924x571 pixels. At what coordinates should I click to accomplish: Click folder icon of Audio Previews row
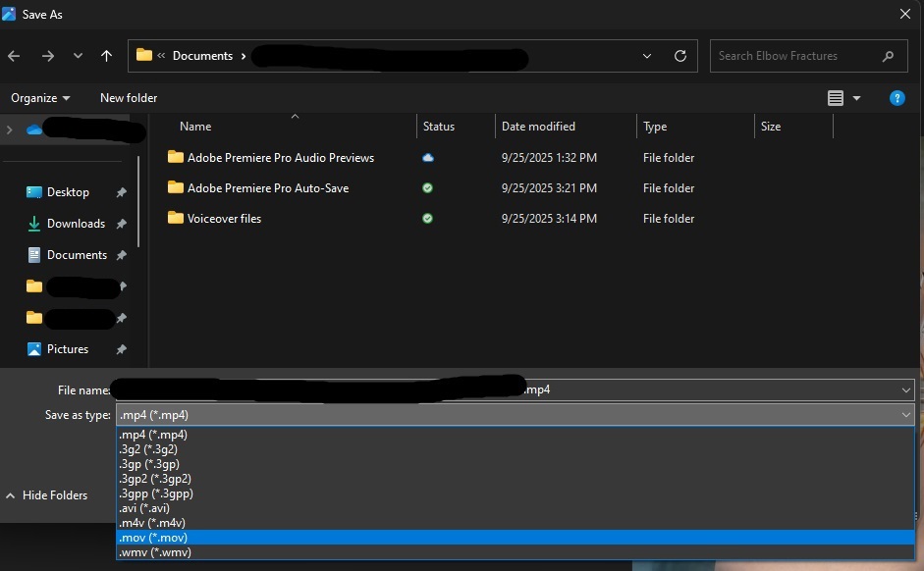coord(175,157)
